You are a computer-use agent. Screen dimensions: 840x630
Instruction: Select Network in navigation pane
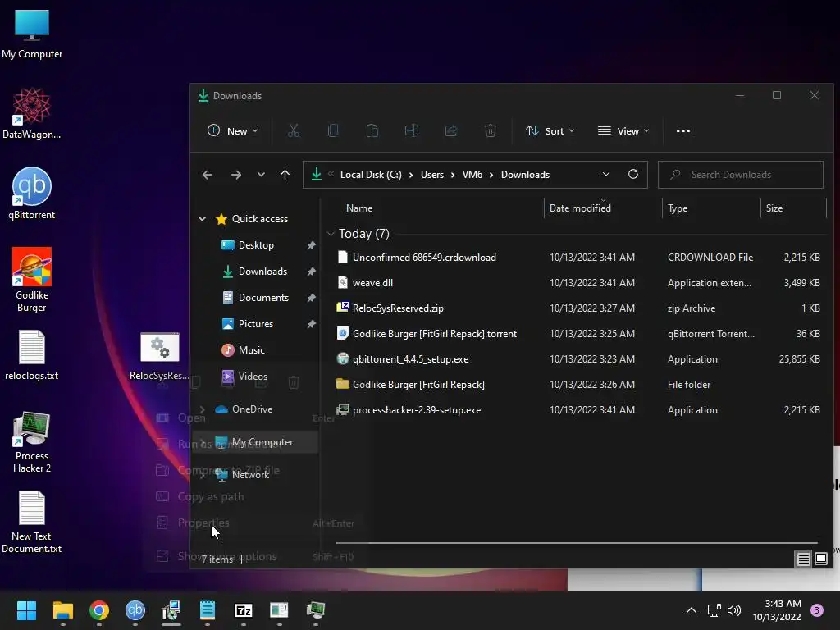(x=250, y=475)
